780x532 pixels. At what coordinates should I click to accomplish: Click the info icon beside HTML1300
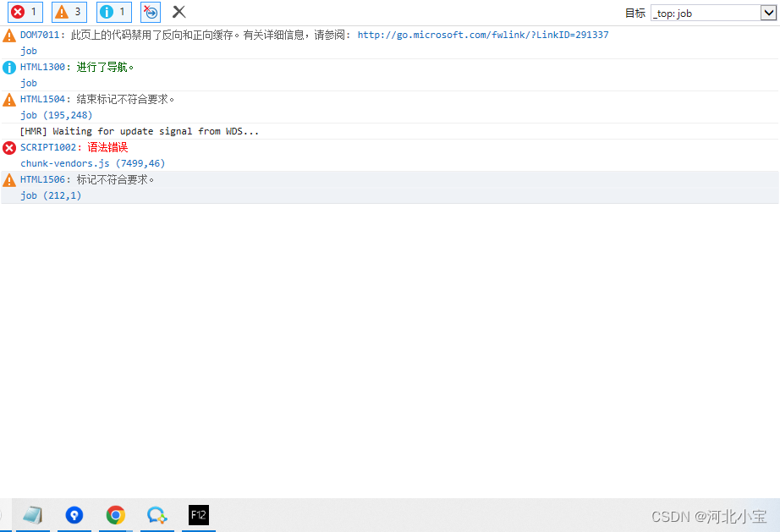(x=8, y=67)
